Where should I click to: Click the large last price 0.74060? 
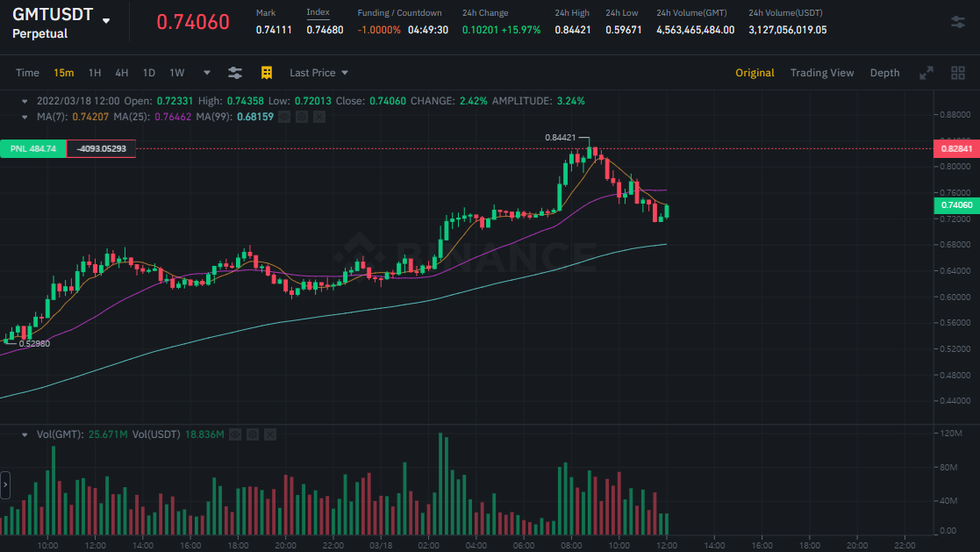point(193,22)
